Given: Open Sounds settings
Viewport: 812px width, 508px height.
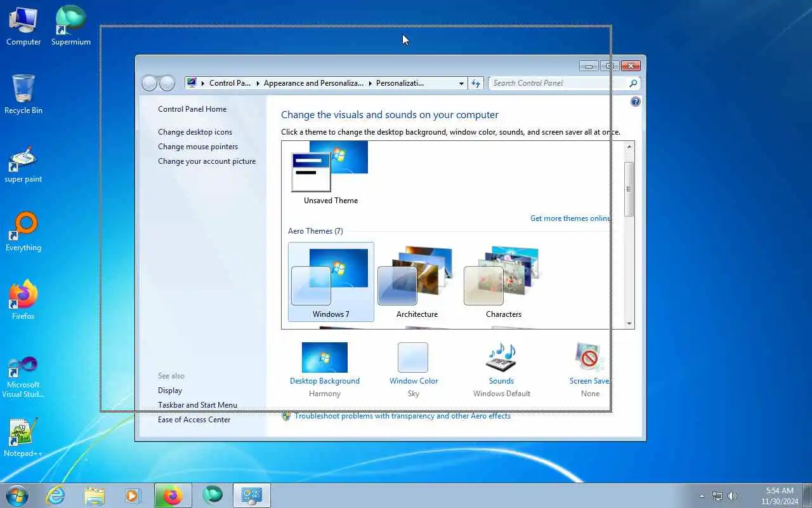Looking at the screenshot, I should 501,370.
